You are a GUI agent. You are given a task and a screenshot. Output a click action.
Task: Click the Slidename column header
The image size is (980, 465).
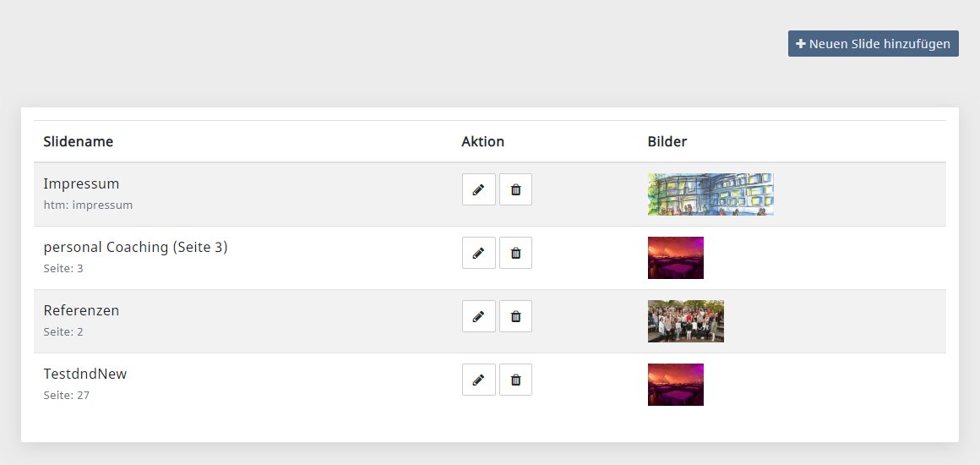click(x=78, y=141)
